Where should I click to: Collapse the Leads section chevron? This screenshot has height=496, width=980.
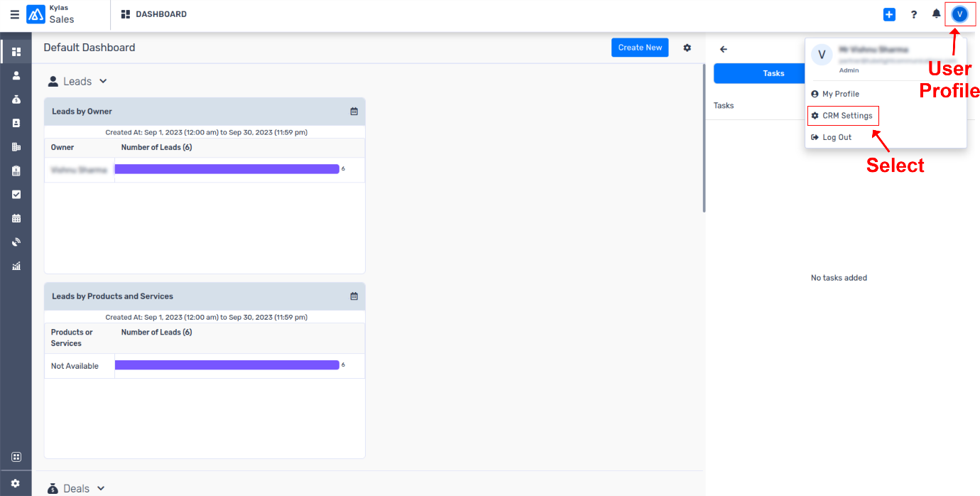[103, 82]
